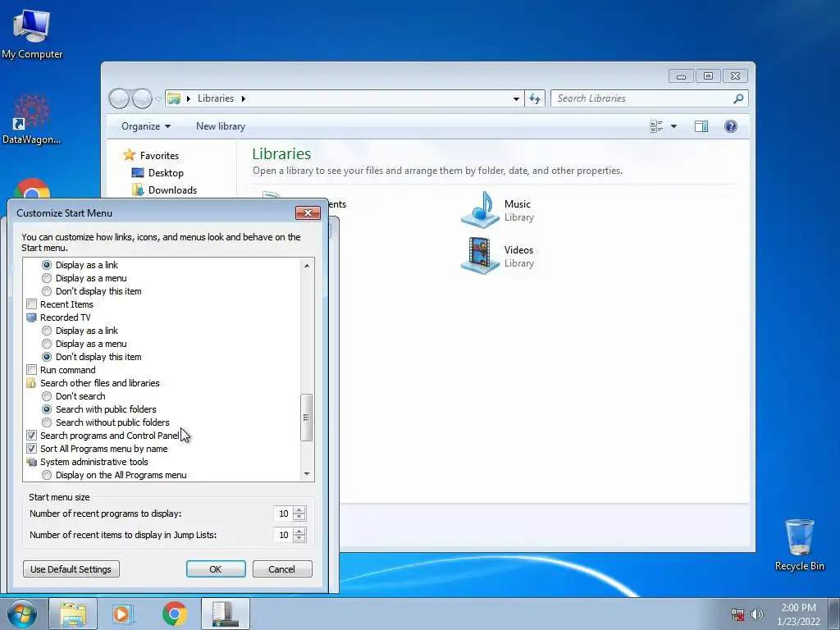Click the arrow before Libraries in address bar
Viewport: 840px width, 630px height.
(189, 98)
